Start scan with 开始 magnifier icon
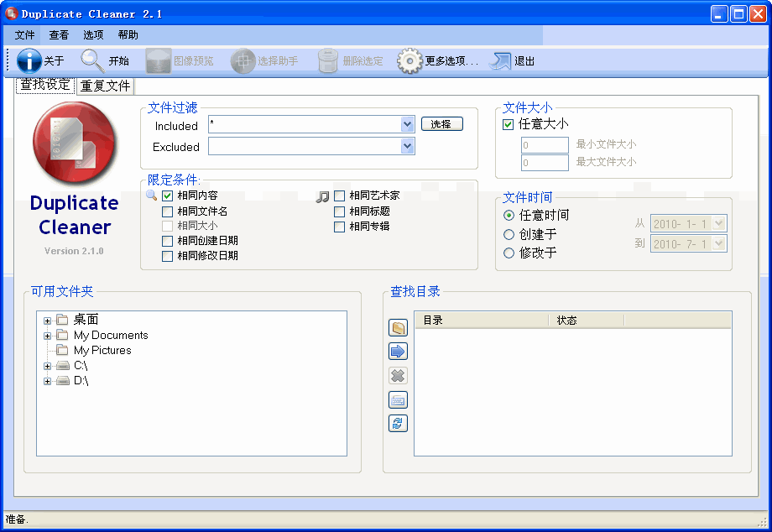Screen dimensions: 772x532 click(92, 60)
